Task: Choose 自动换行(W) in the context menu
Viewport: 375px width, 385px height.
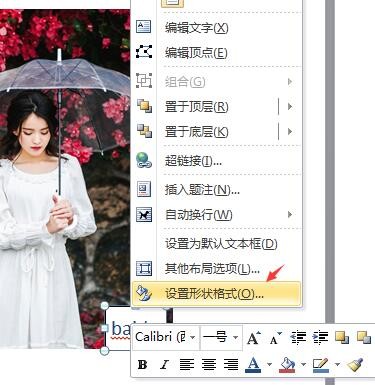Action: click(217, 215)
